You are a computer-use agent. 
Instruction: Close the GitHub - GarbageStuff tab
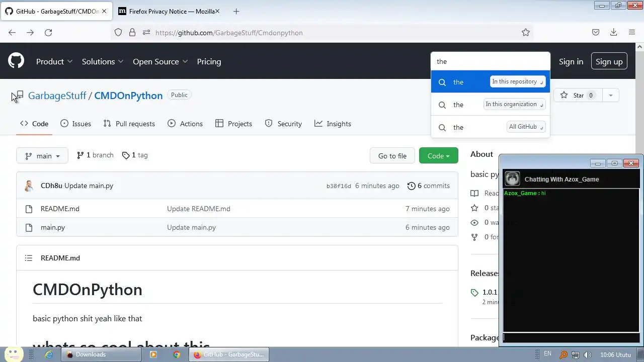(105, 11)
